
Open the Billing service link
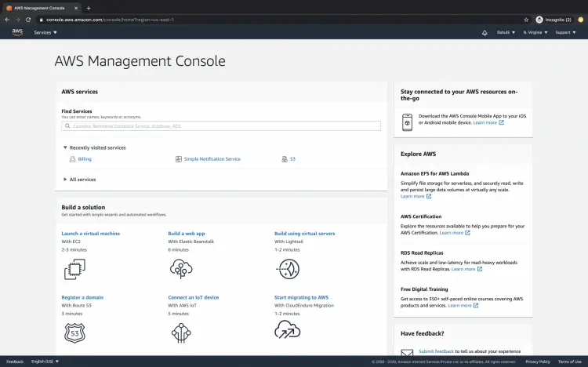85,159
